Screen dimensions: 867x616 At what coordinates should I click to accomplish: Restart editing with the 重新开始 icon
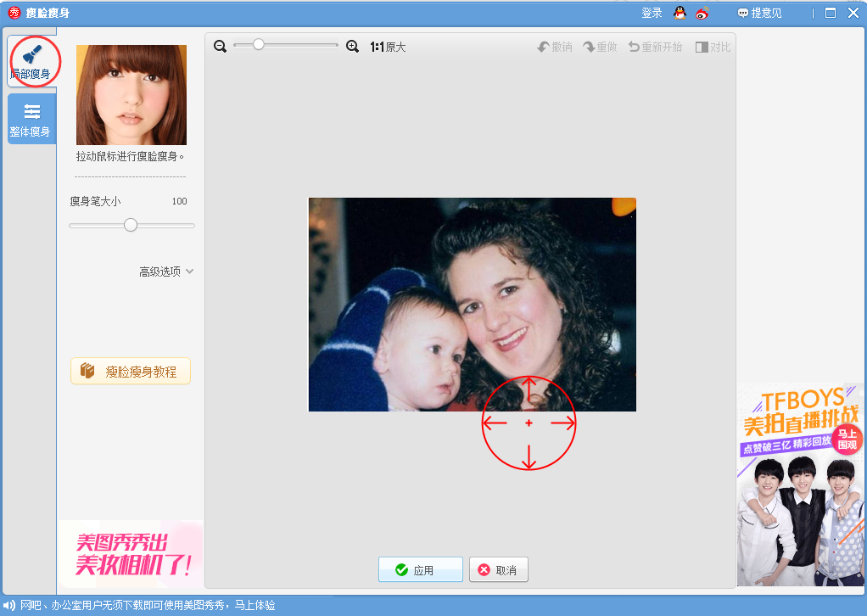coord(655,47)
